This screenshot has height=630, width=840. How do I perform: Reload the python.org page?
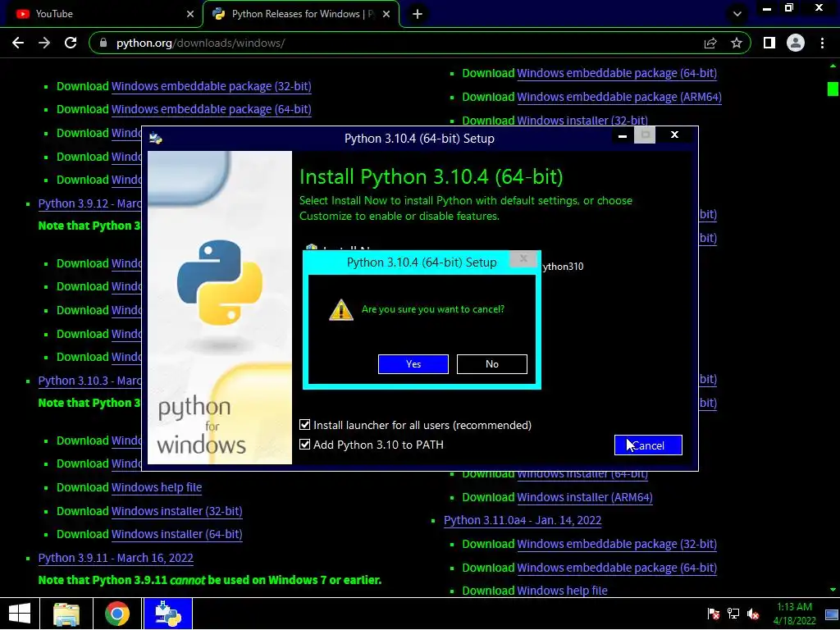point(71,43)
